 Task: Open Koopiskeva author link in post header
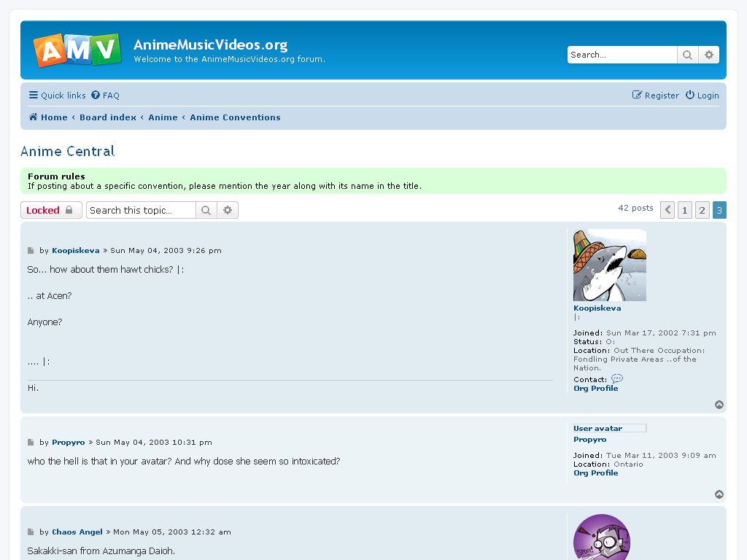coord(76,251)
